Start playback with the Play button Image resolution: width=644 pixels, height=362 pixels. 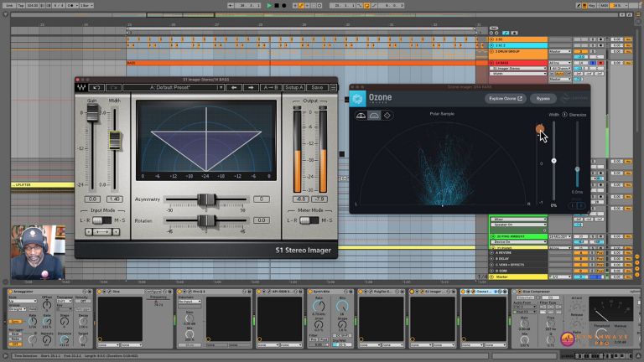269,5
